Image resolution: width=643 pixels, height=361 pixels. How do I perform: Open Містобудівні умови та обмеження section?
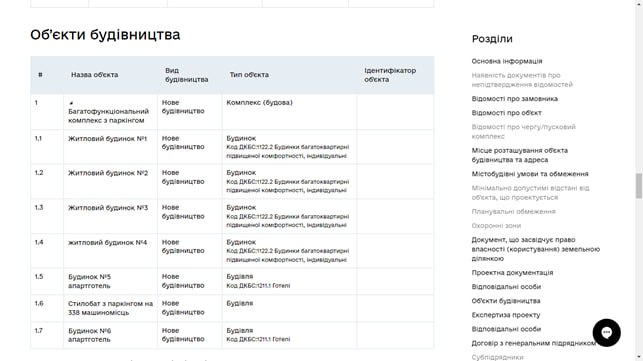click(x=530, y=174)
